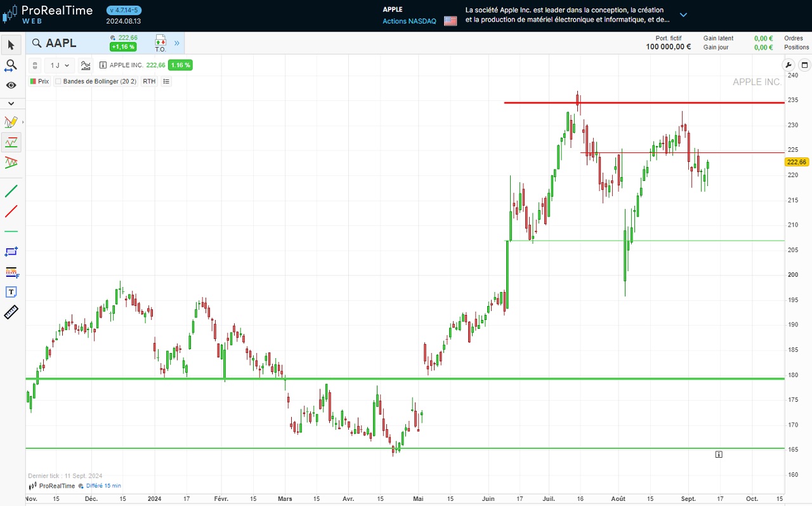Select the arrow cursor tool

(11, 45)
